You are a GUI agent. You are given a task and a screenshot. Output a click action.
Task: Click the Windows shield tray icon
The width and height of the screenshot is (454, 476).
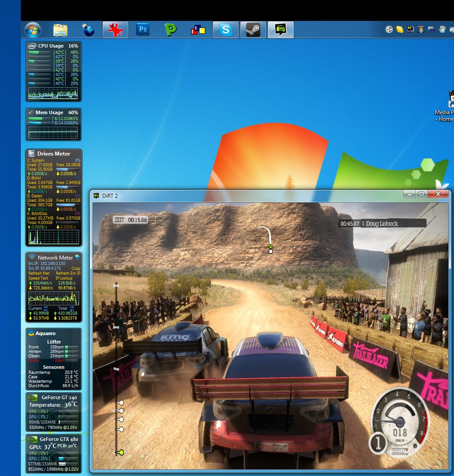(421, 29)
